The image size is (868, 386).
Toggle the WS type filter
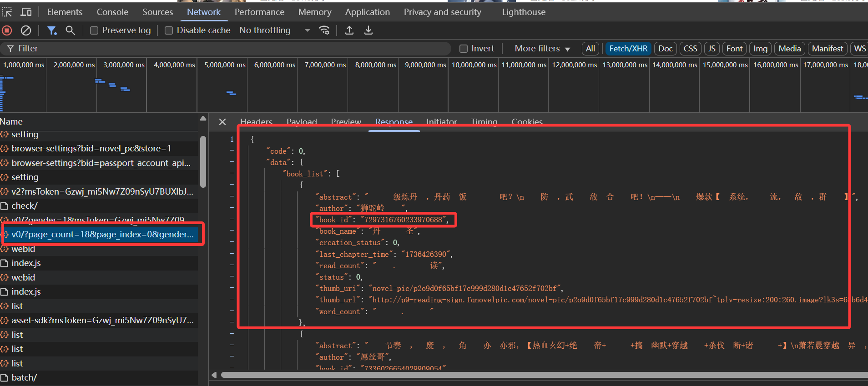pyautogui.click(x=860, y=49)
